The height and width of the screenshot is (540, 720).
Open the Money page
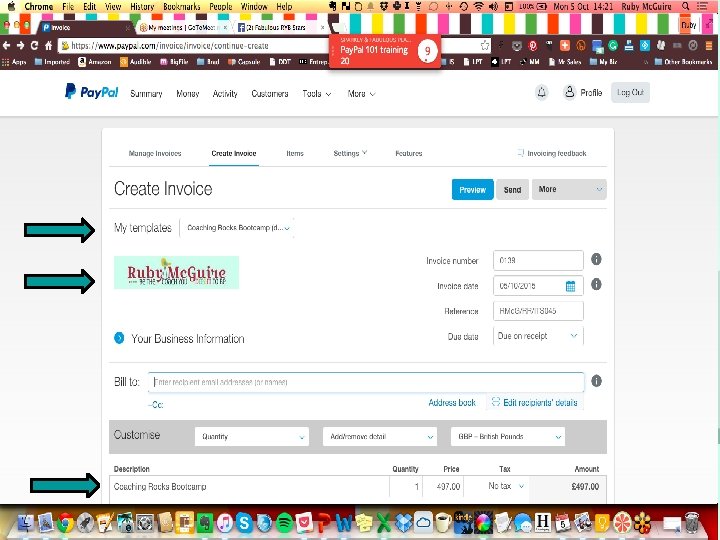(187, 94)
